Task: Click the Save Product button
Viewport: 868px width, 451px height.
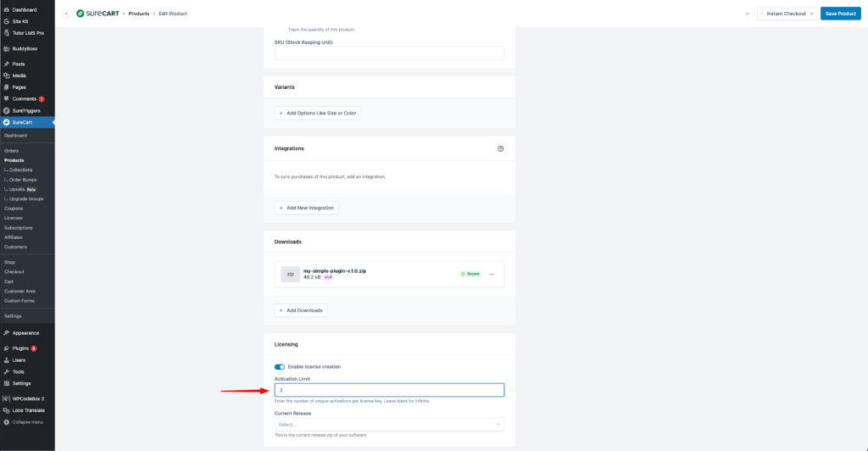Action: [840, 14]
